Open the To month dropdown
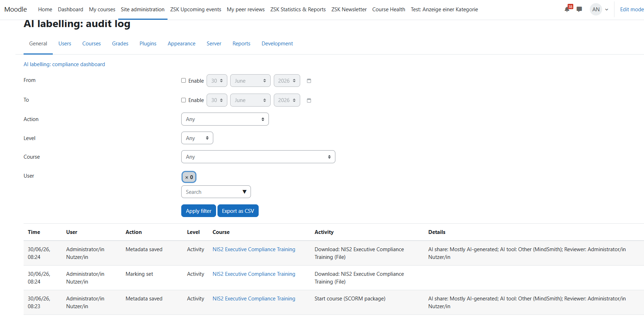The height and width of the screenshot is (318, 644). pos(250,100)
